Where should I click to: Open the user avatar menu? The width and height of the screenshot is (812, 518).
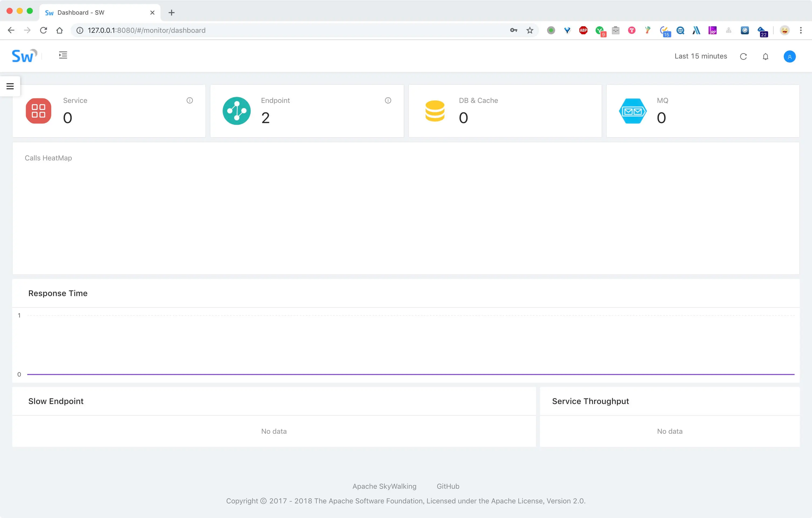[x=789, y=57]
